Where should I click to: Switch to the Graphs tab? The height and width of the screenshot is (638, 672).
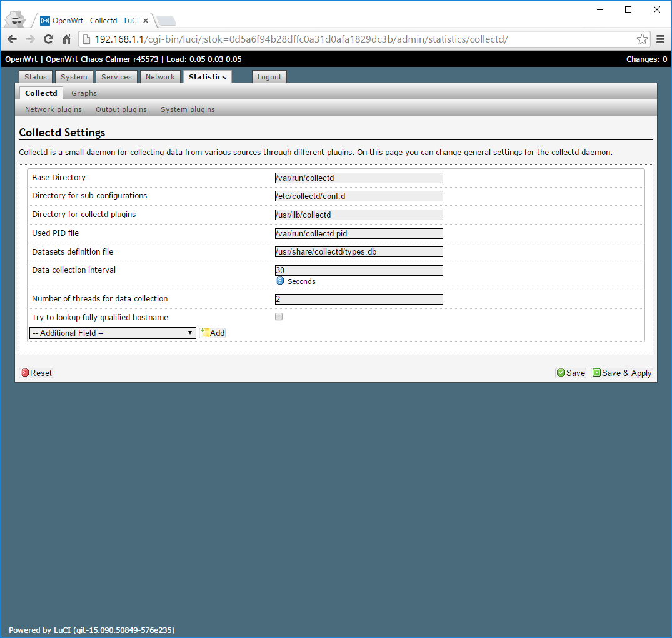84,93
